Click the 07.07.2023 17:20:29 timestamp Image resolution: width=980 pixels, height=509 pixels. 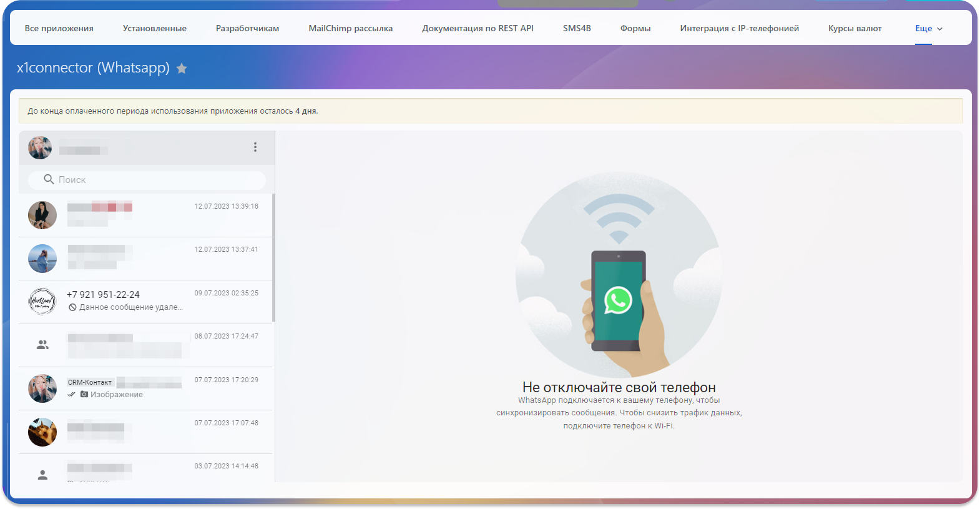tap(226, 380)
